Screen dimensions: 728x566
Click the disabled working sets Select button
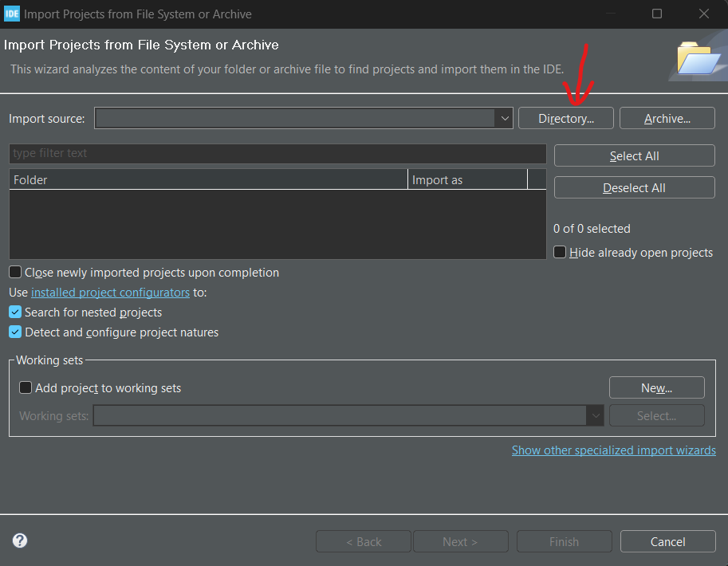pos(656,415)
